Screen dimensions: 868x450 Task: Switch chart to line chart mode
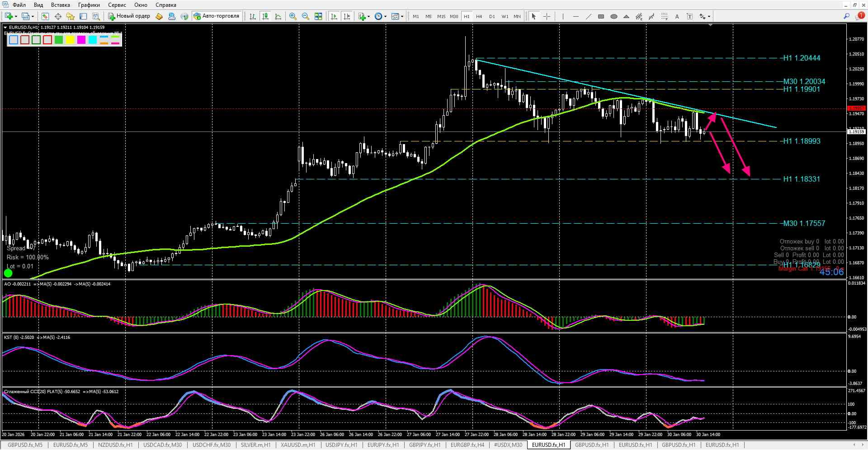pos(278,16)
